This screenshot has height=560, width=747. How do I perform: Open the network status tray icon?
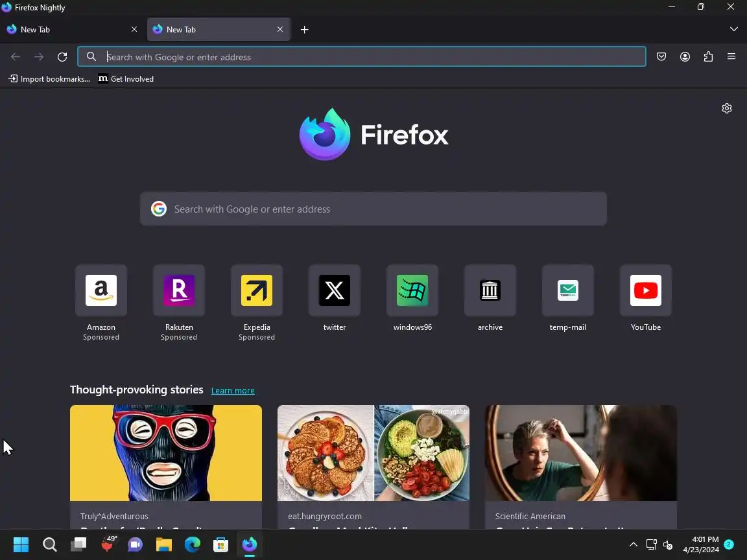click(x=651, y=544)
